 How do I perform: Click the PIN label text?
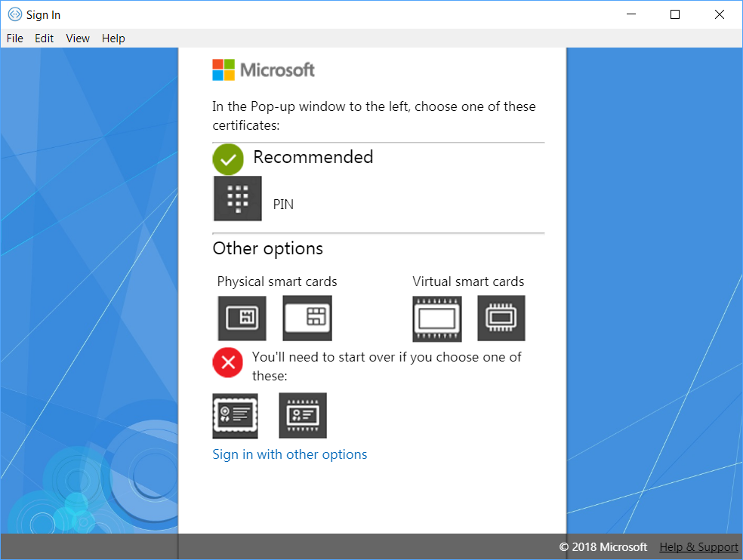click(x=283, y=205)
